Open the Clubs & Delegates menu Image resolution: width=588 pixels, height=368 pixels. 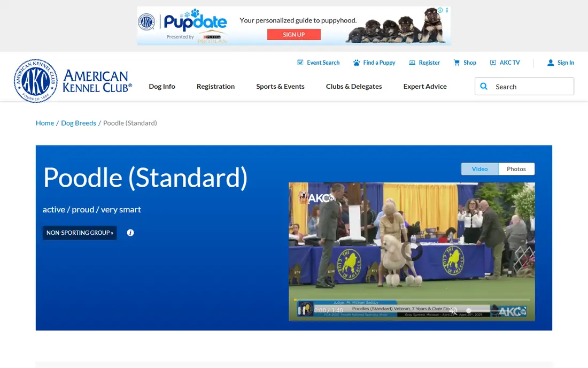pos(354,86)
